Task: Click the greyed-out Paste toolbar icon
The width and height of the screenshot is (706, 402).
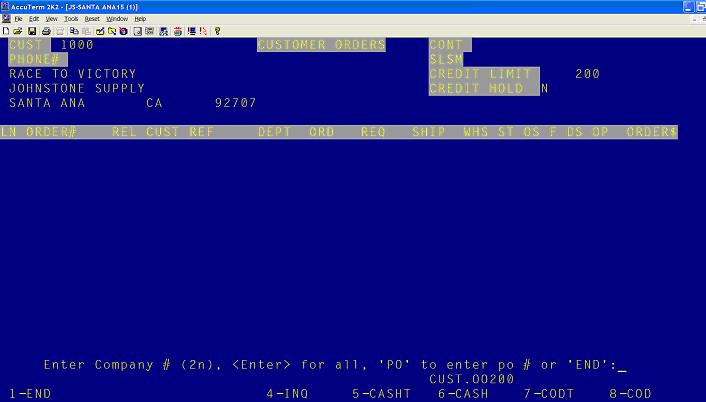Action: click(x=86, y=31)
